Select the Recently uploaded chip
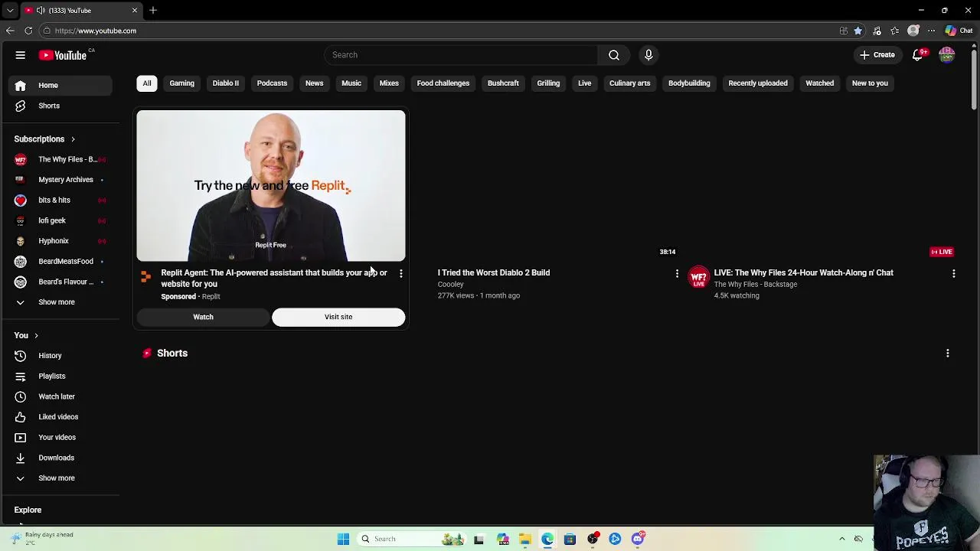Image resolution: width=980 pixels, height=551 pixels. click(758, 83)
